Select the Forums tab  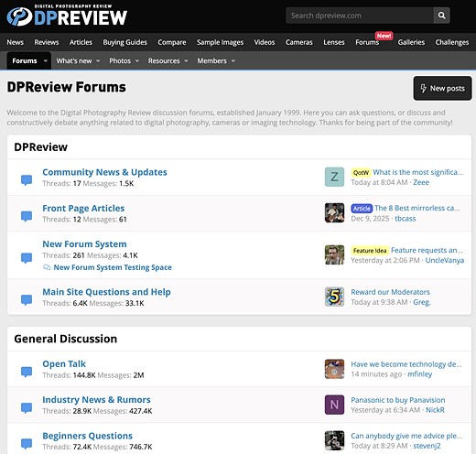point(25,60)
